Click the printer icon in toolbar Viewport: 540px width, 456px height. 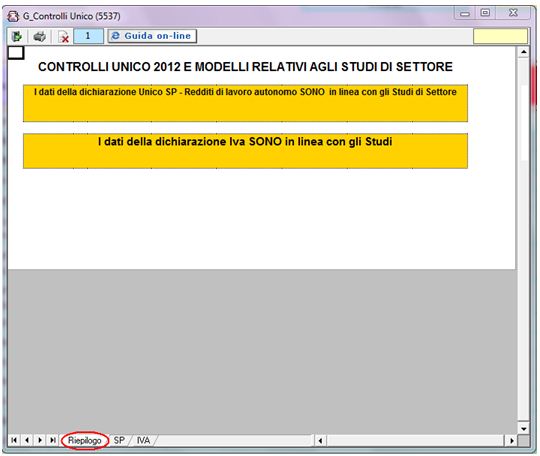(x=39, y=36)
